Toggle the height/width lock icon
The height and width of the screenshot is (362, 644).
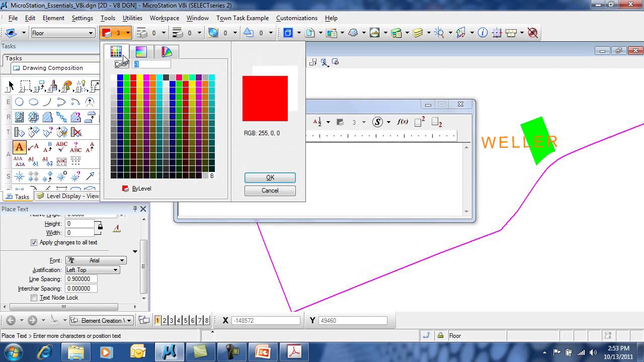(x=100, y=228)
